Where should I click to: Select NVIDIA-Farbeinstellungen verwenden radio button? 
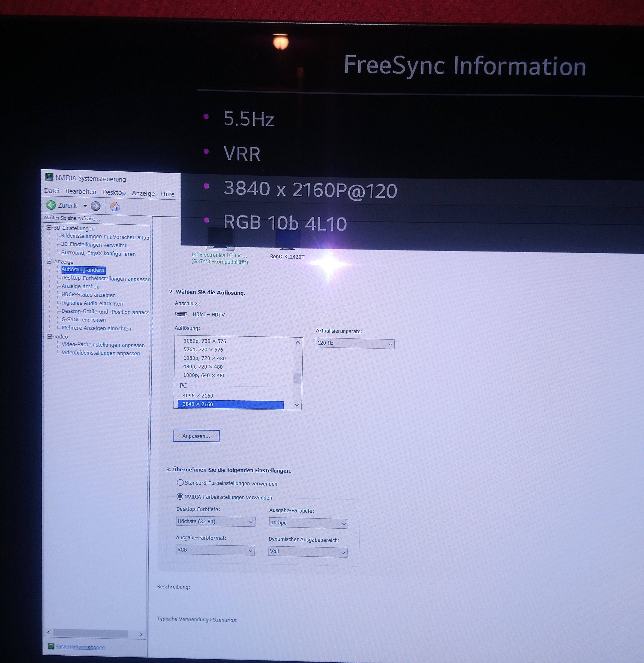[x=180, y=497]
